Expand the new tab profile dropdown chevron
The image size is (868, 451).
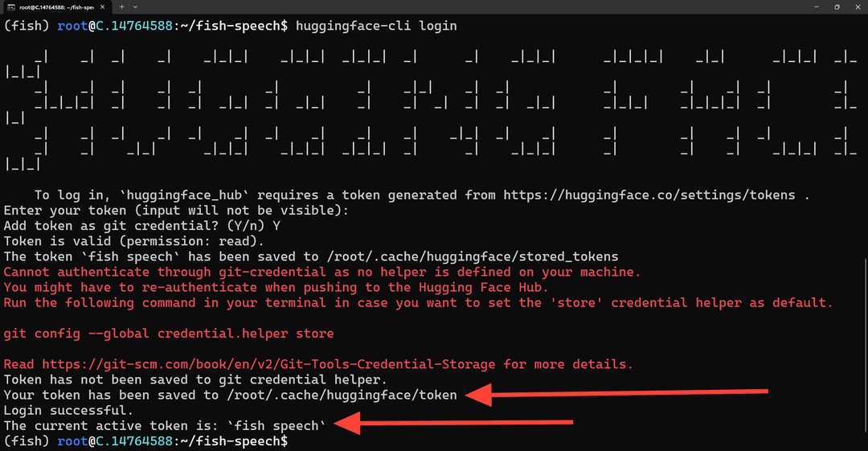(x=135, y=7)
